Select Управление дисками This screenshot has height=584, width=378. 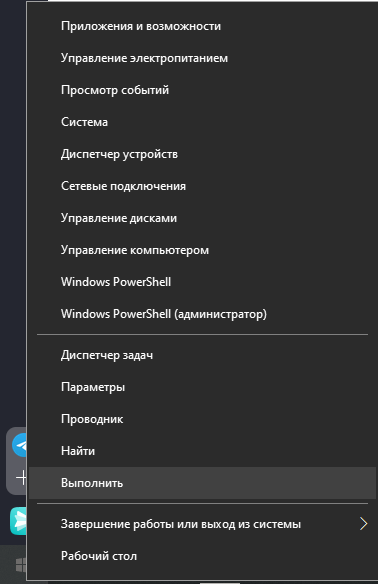click(x=119, y=218)
